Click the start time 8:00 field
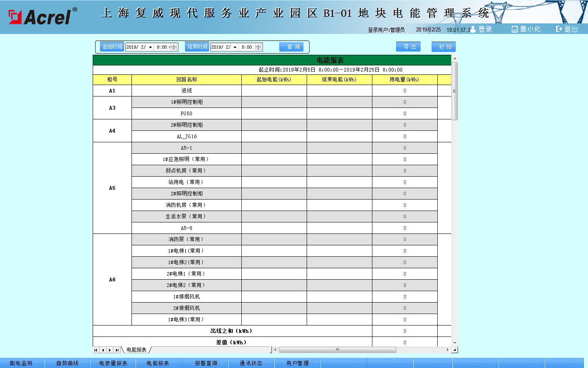Viewport: 588px width, 368px height. point(163,47)
